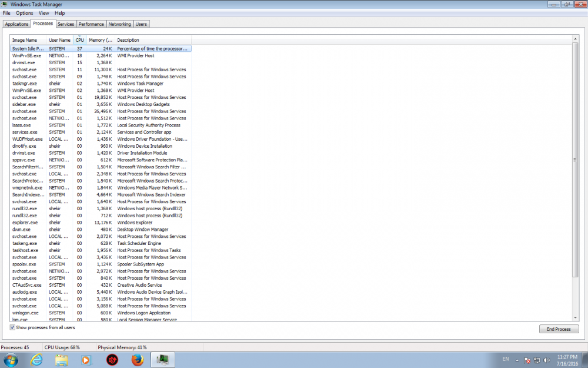
Task: Launch Internet Explorer from taskbar
Action: click(36, 360)
